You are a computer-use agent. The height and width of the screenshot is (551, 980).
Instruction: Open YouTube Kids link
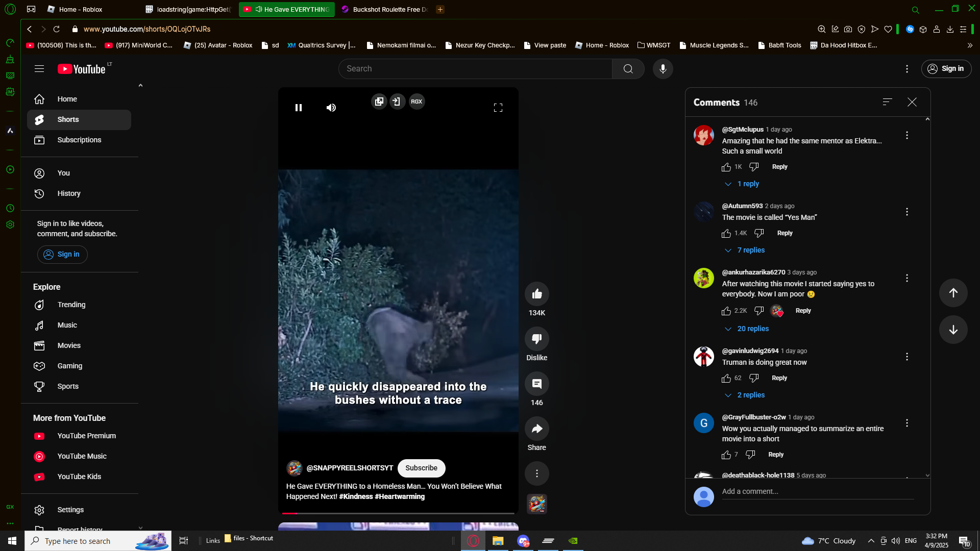click(79, 477)
